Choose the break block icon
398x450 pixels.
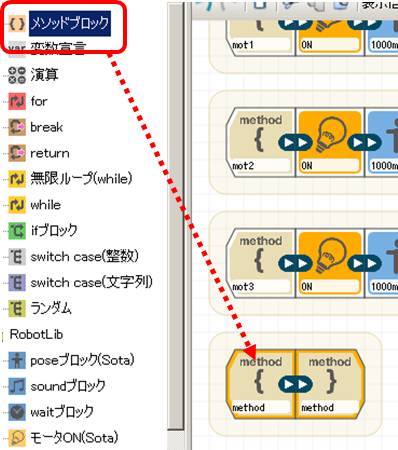(17, 127)
